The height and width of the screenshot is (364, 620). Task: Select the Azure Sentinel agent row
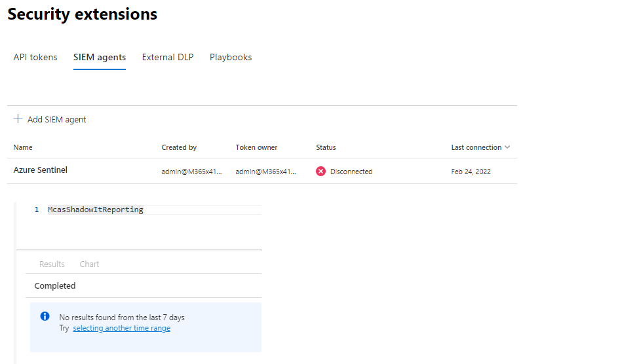click(x=41, y=170)
